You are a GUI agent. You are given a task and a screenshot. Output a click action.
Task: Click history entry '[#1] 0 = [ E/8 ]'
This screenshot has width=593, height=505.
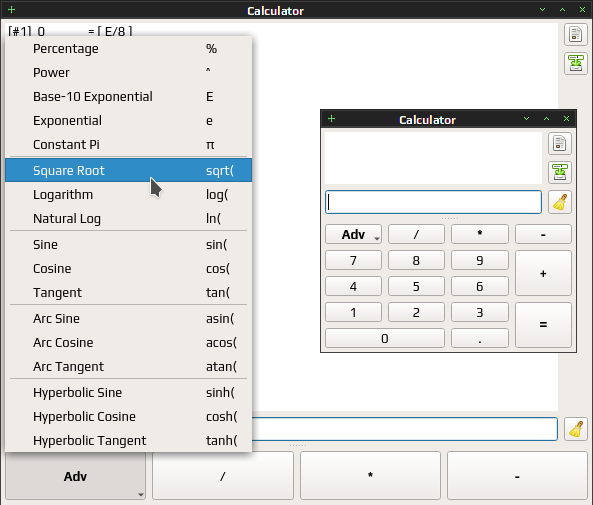70,31
